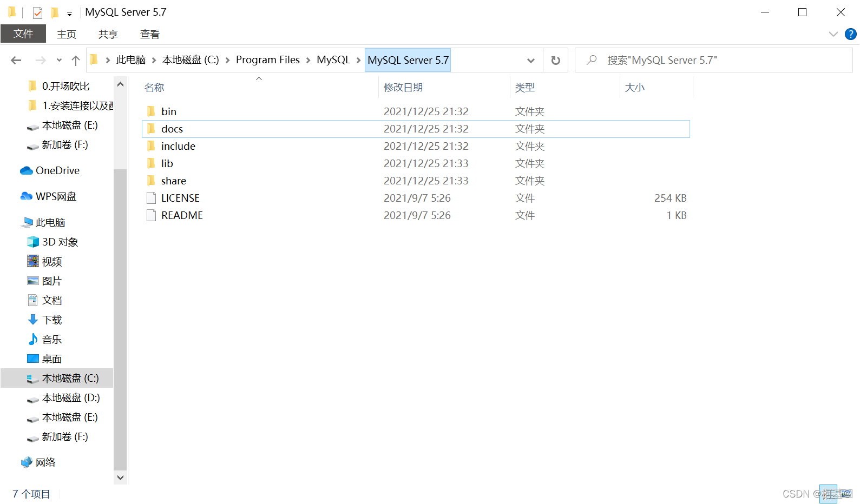The height and width of the screenshot is (504, 860).
Task: Expand the chevron after MySQL breadcrumb
Action: tap(358, 60)
